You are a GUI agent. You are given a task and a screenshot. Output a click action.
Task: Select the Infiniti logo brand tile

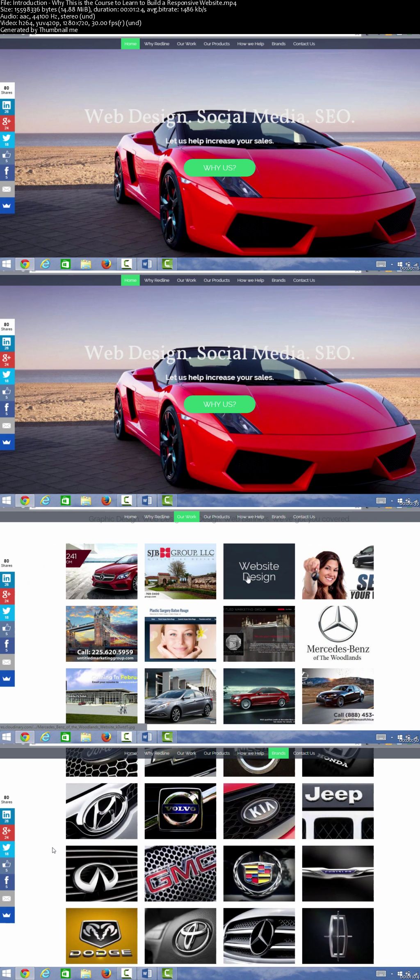[x=102, y=874]
